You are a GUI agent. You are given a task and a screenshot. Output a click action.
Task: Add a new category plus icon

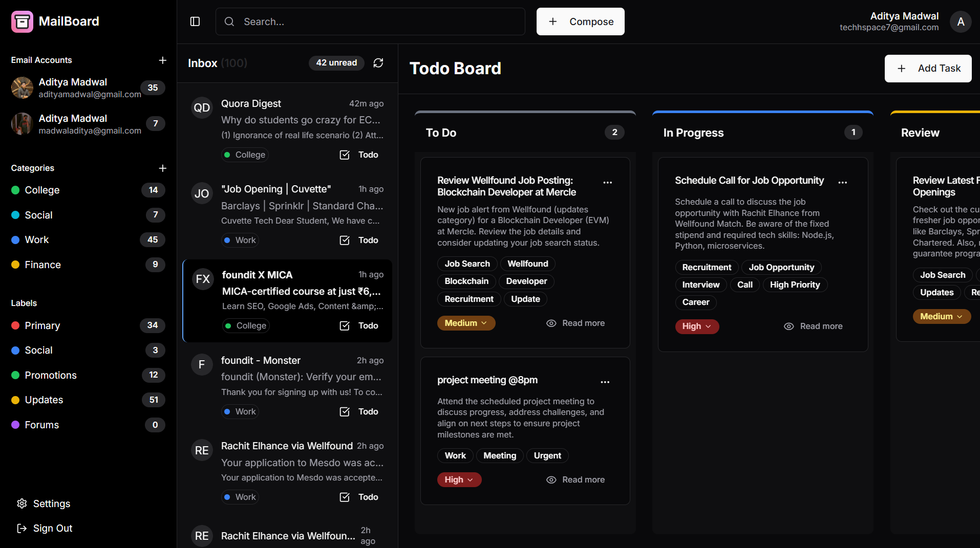162,168
